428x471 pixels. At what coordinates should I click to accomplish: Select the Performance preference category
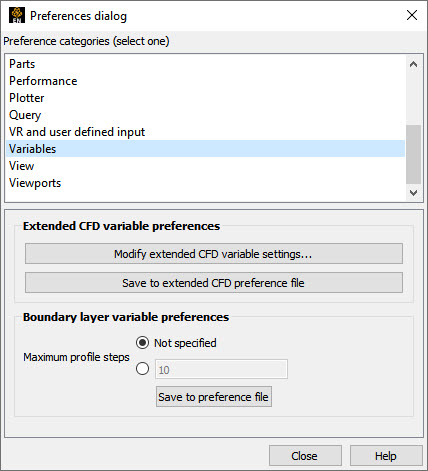(x=205, y=81)
